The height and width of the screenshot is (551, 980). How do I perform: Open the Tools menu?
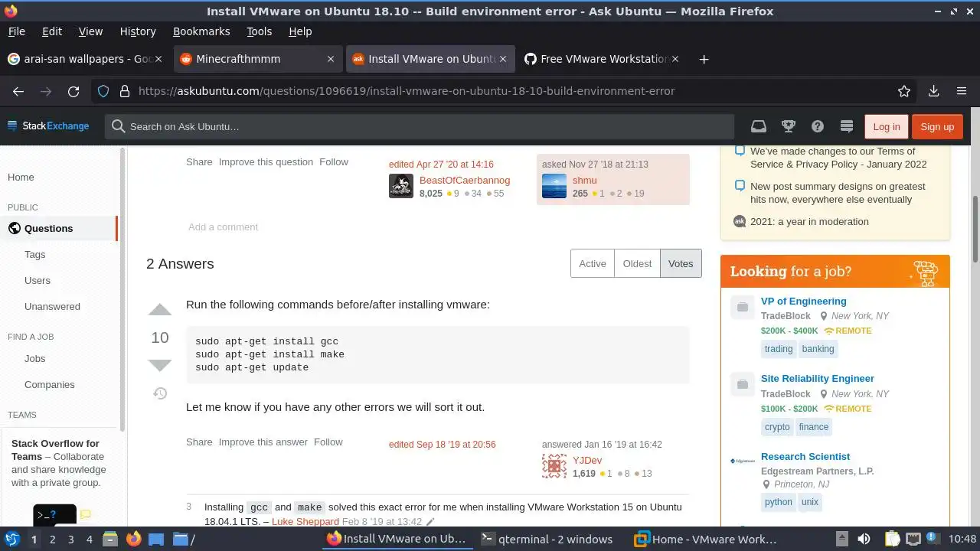pyautogui.click(x=260, y=31)
